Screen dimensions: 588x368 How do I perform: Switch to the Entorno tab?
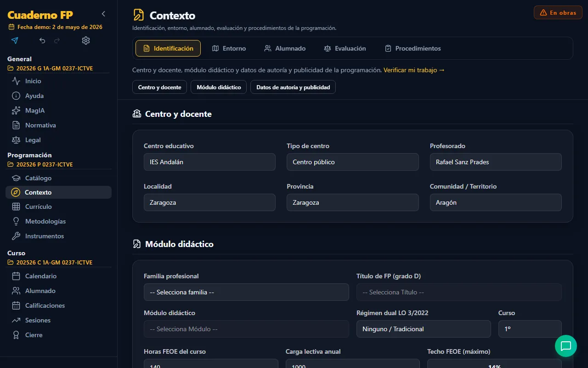pyautogui.click(x=229, y=48)
